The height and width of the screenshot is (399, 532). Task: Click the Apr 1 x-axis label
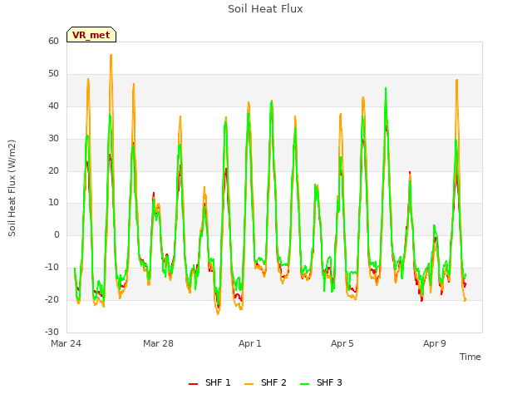coord(250,343)
